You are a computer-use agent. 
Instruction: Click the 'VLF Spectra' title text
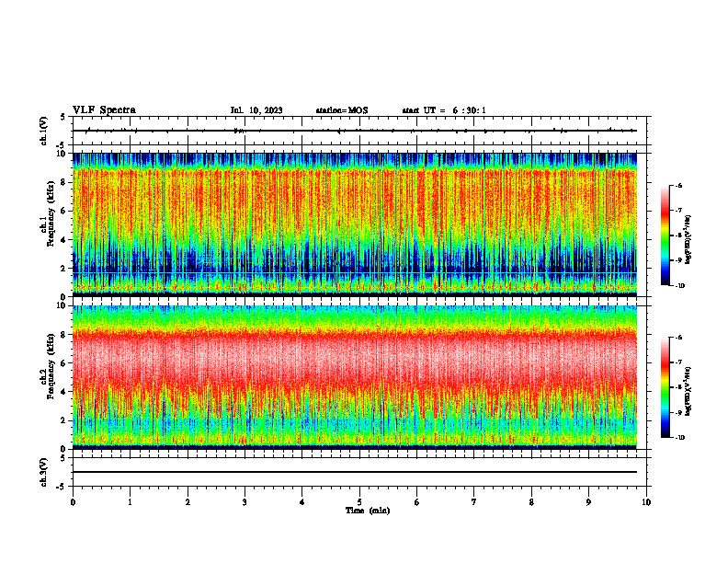pos(104,110)
